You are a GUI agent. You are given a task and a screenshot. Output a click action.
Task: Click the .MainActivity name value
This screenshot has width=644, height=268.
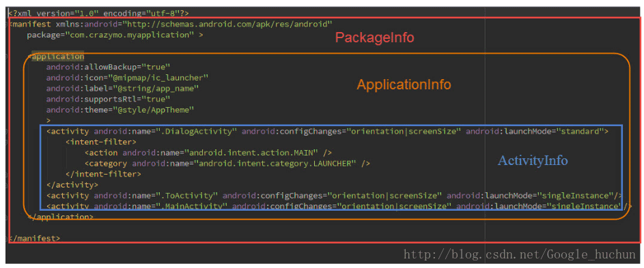pos(192,206)
